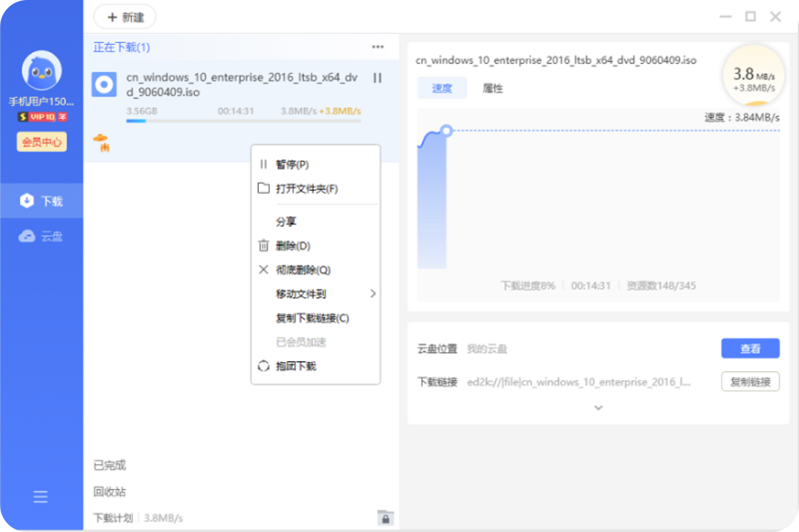The width and height of the screenshot is (799, 532).
Task: Click the 下载进度8% status text
Action: [x=528, y=285]
